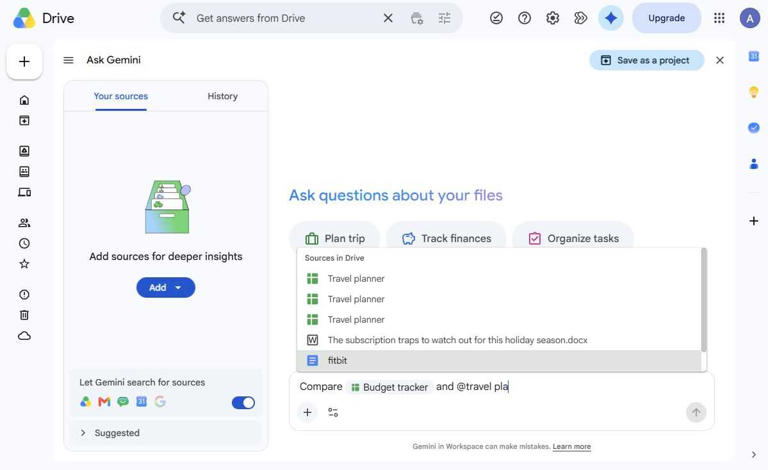The height and width of the screenshot is (470, 768).
Task: Click the New plus button in sidebar
Action: point(24,62)
